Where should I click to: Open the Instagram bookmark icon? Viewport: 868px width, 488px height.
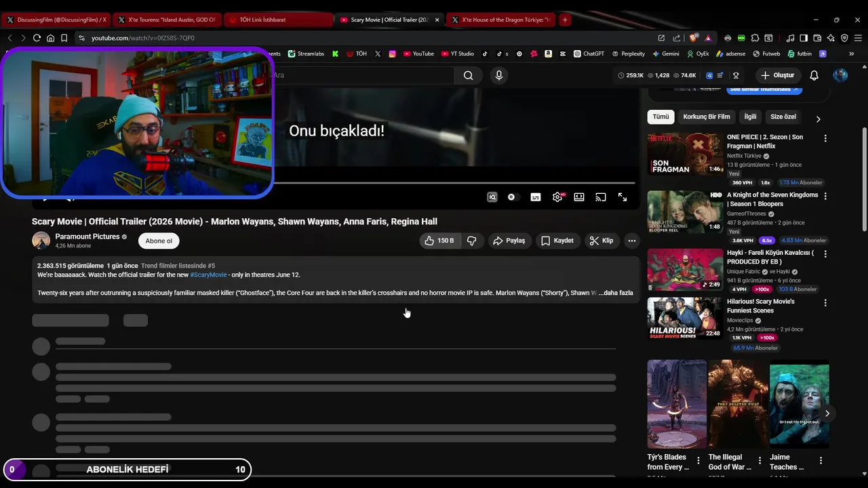point(392,54)
